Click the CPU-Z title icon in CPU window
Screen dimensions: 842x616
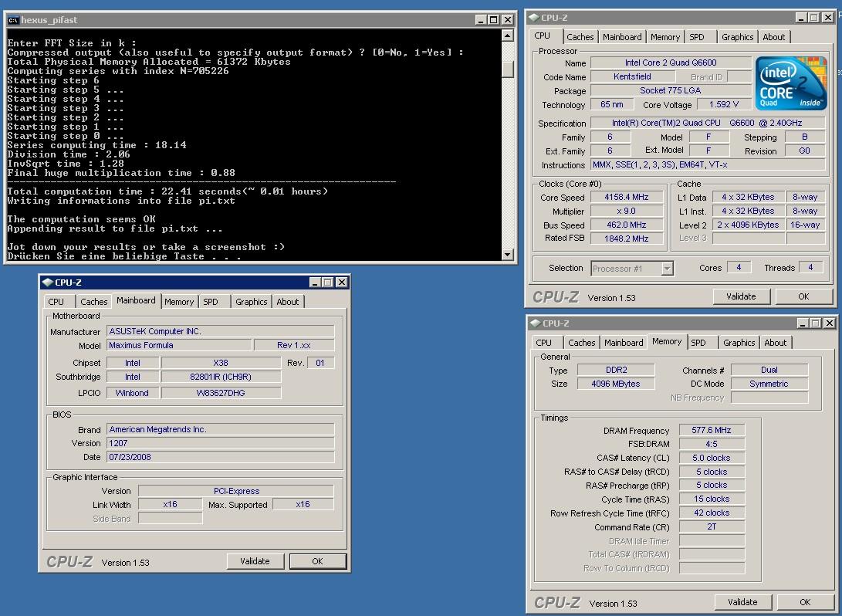click(534, 18)
